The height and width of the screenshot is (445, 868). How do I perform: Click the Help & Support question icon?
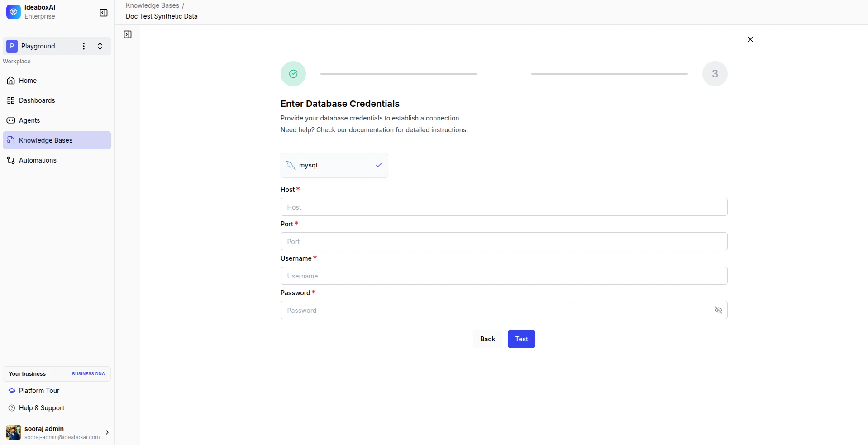pyautogui.click(x=12, y=408)
